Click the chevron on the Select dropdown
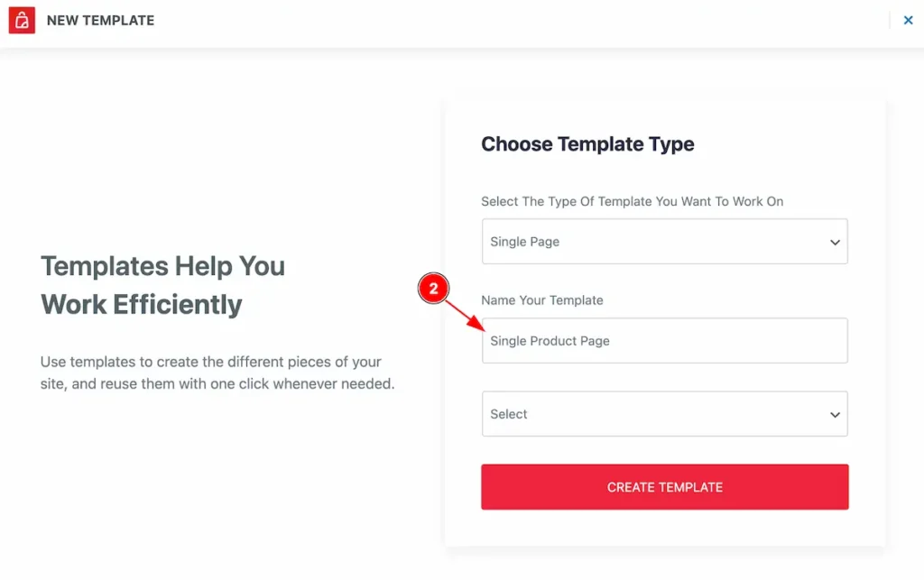 coord(835,414)
